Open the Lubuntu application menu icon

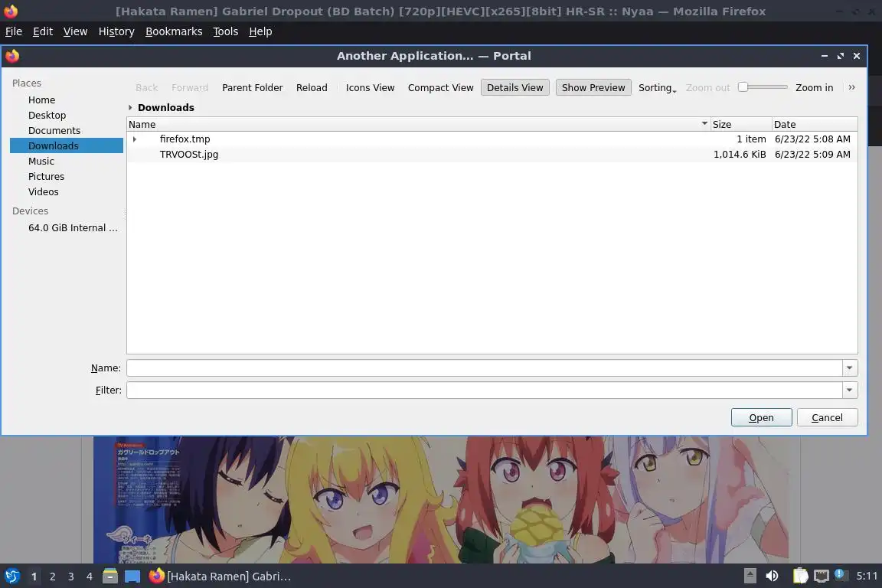[x=11, y=577]
